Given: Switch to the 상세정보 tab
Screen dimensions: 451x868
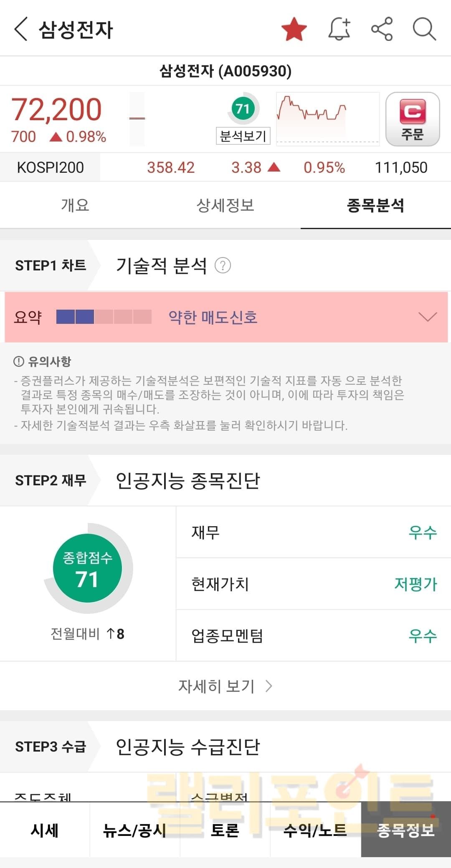Looking at the screenshot, I should [225, 205].
